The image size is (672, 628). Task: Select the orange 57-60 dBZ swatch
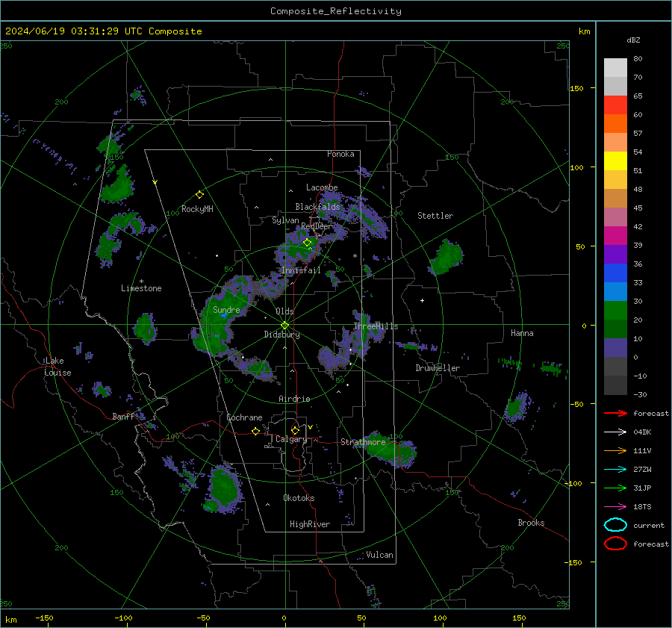(x=615, y=124)
